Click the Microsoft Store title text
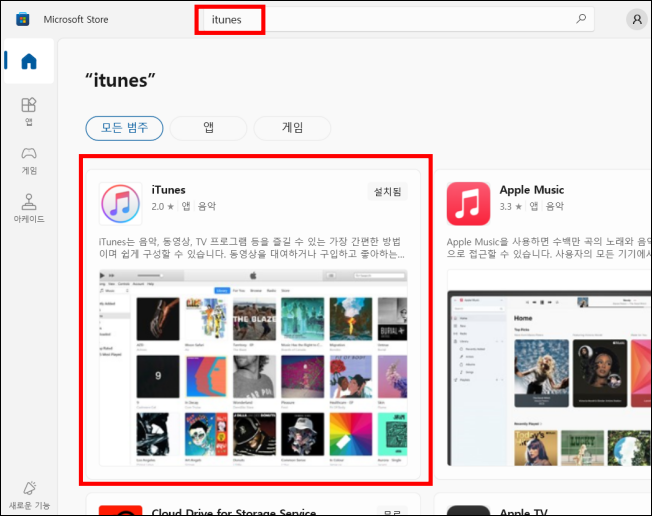 pos(76,20)
